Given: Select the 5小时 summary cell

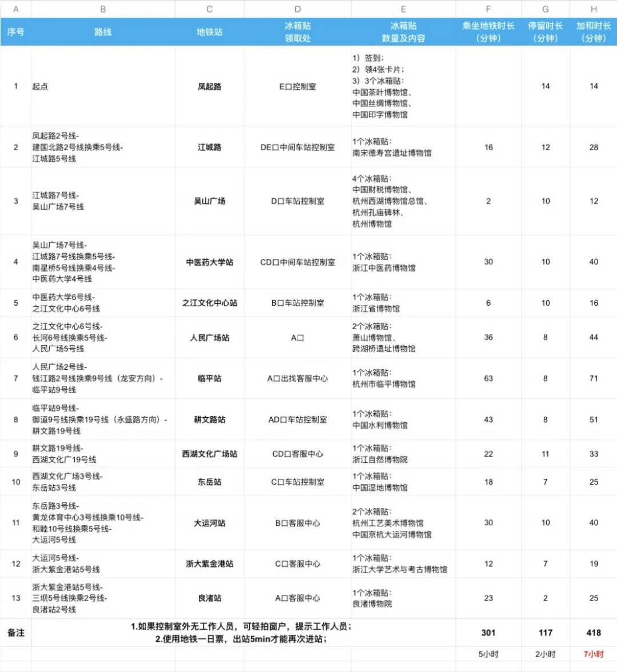Looking at the screenshot, I should [488, 654].
